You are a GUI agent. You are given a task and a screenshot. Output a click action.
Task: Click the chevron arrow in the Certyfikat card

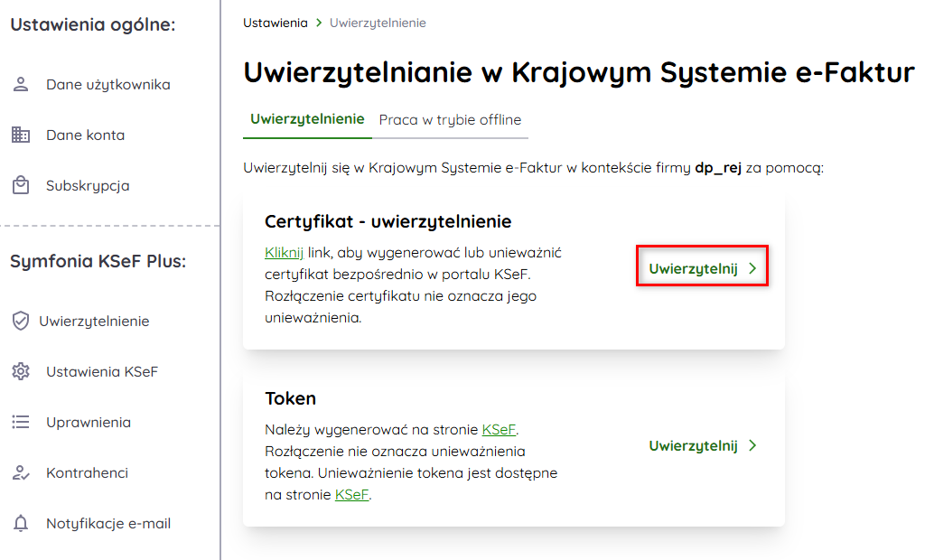tap(752, 269)
